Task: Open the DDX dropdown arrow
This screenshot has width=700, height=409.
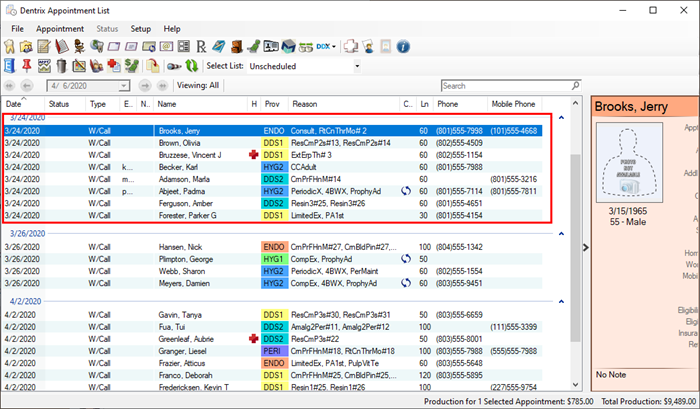Action: tap(333, 46)
